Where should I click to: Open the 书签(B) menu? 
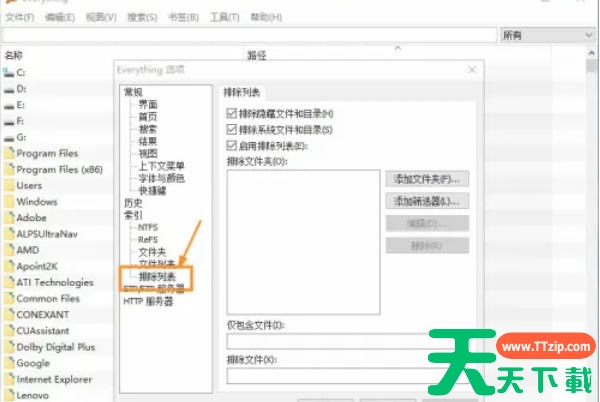(x=184, y=17)
